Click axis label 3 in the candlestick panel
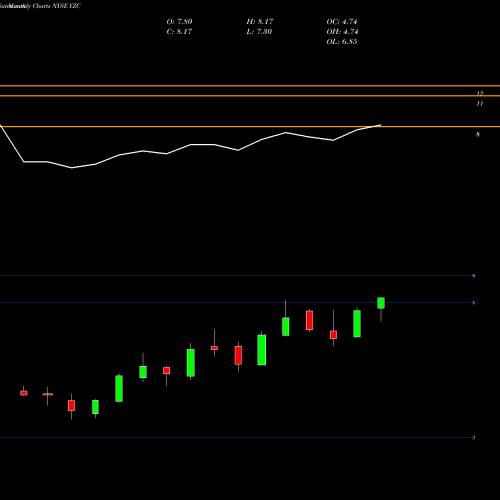500x500 pixels. pos(473,437)
